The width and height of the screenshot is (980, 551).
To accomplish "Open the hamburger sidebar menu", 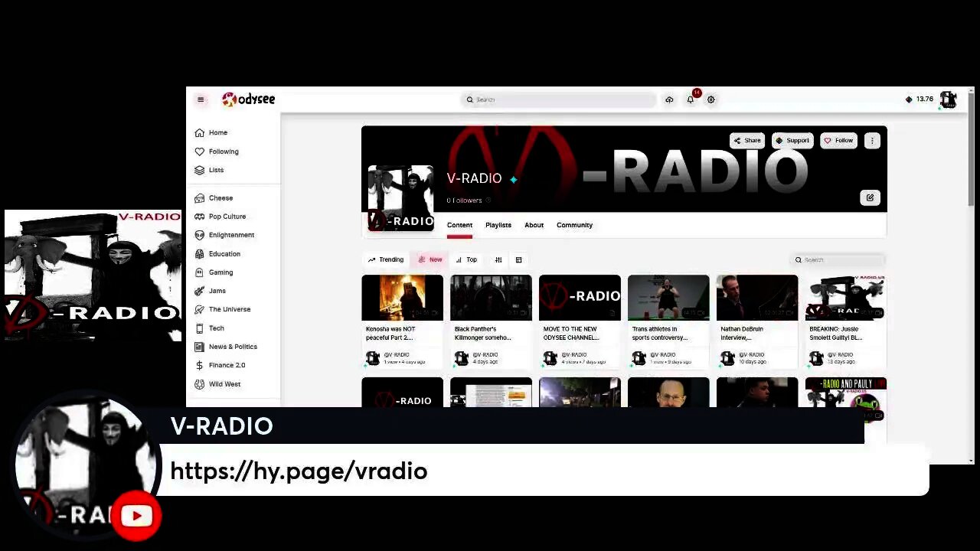I will click(x=201, y=99).
